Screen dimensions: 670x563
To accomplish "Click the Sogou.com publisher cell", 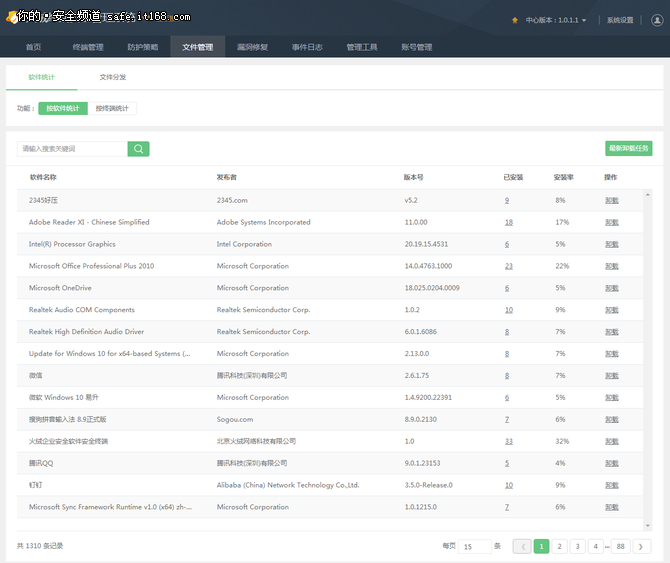I will coord(235,419).
